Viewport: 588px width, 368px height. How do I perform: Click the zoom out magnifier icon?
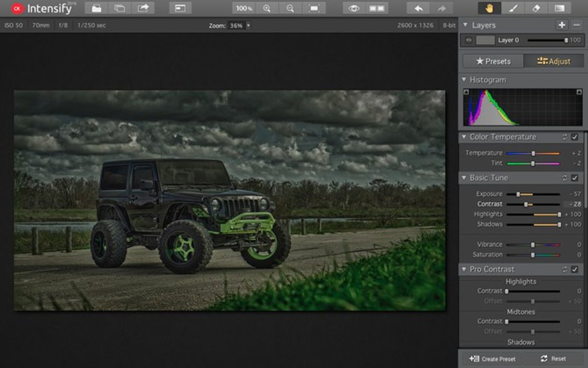(290, 8)
